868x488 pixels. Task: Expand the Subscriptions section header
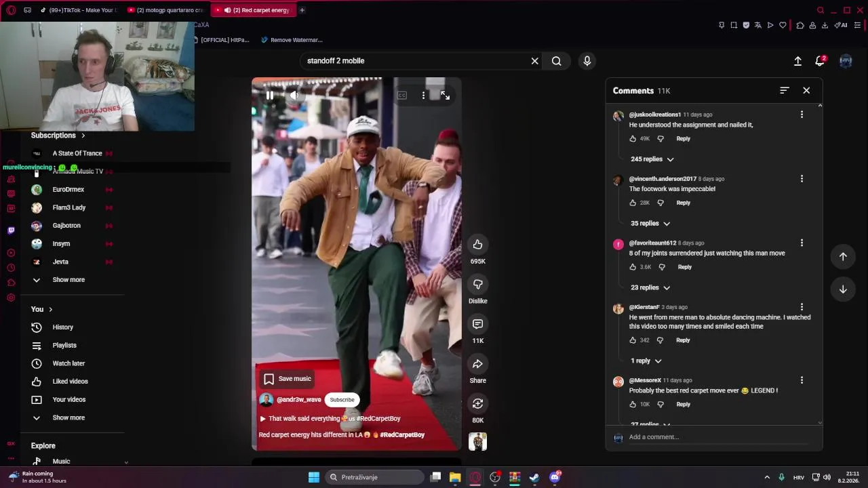(x=58, y=136)
